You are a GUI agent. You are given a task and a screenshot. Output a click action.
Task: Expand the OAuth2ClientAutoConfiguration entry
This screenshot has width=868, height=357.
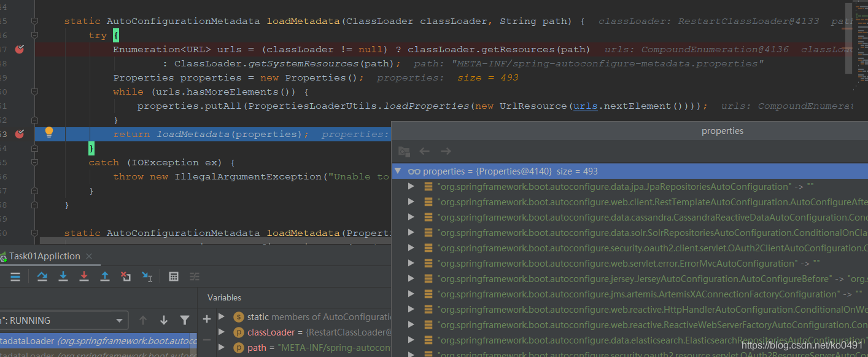(x=411, y=248)
